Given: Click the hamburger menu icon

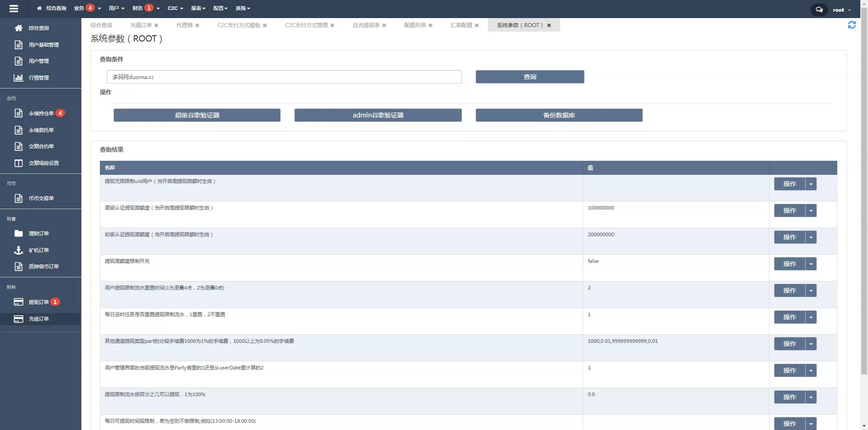Looking at the screenshot, I should pyautogui.click(x=14, y=9).
